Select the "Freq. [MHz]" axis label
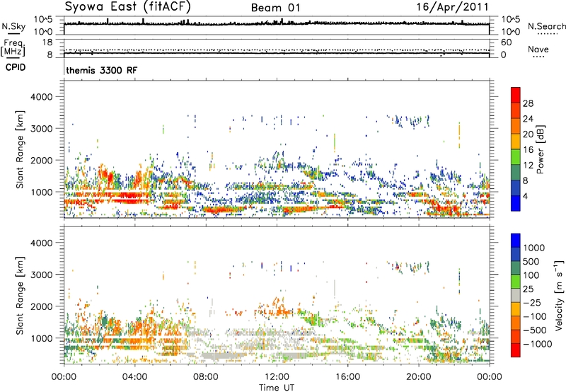The height and width of the screenshot is (392, 566). (x=13, y=48)
